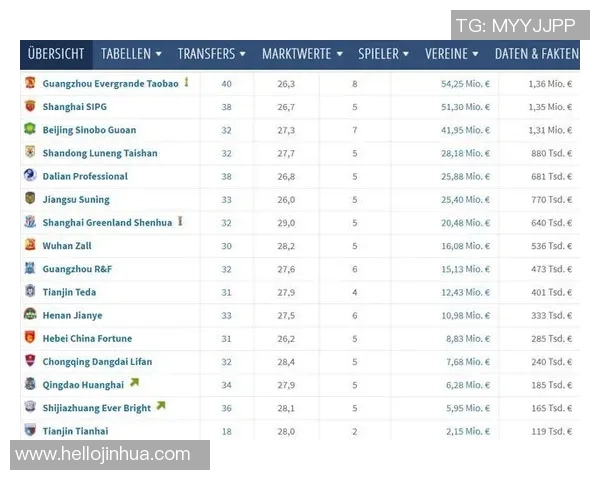
Task: Open the Daten & Fakten menu
Action: click(536, 54)
